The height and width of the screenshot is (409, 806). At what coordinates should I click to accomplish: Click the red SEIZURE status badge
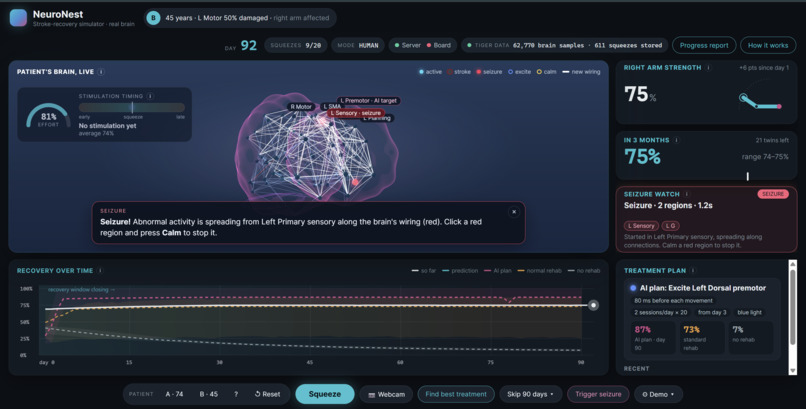pyautogui.click(x=773, y=194)
